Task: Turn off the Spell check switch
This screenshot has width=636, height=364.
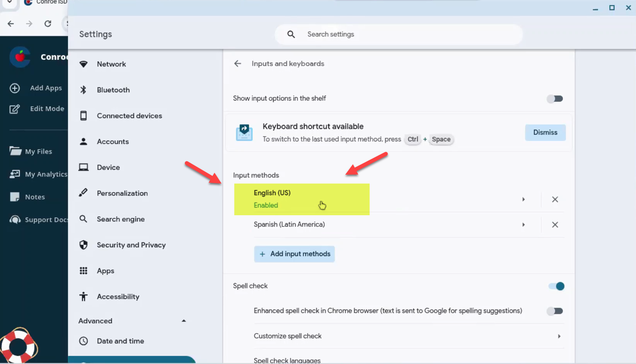Action: point(556,286)
